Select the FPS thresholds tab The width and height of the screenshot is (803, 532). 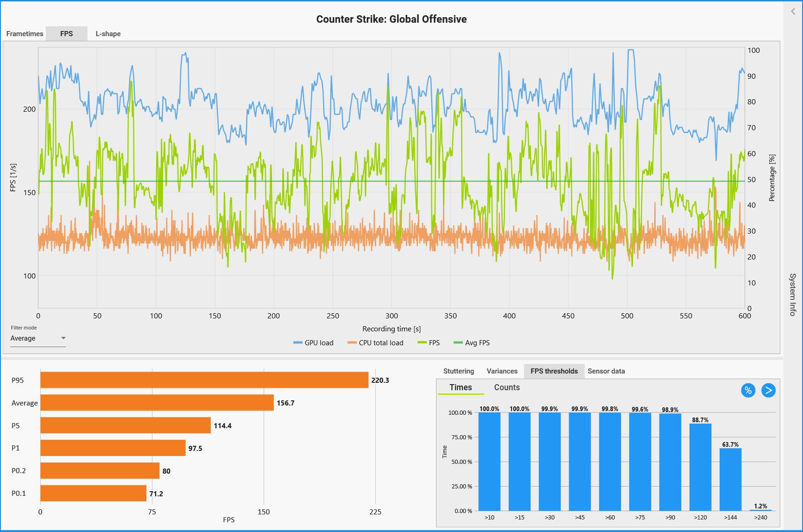coord(554,371)
